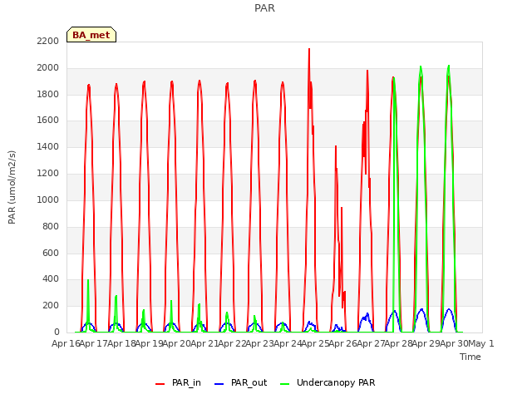Click the PAR (umol/m2/s) y-axis label
This screenshot has height=399, width=532.
point(12,187)
